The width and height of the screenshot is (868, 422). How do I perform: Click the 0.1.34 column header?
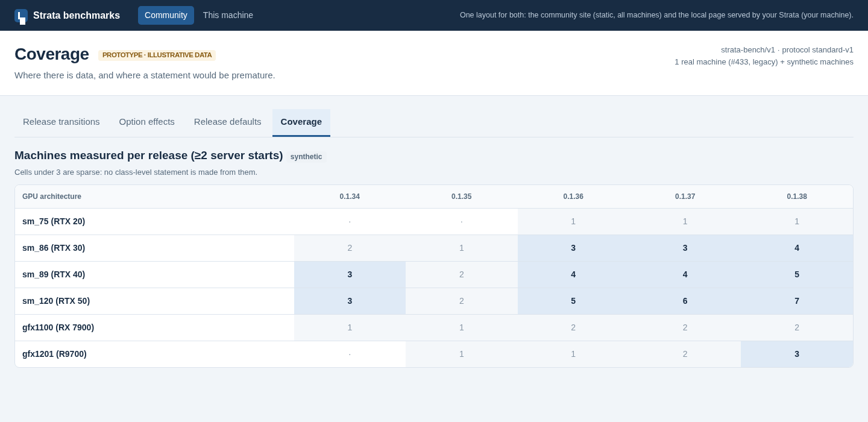(x=350, y=197)
